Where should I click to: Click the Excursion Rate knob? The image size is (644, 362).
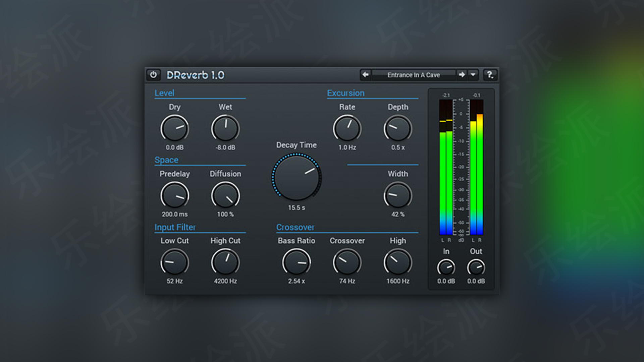click(x=347, y=128)
